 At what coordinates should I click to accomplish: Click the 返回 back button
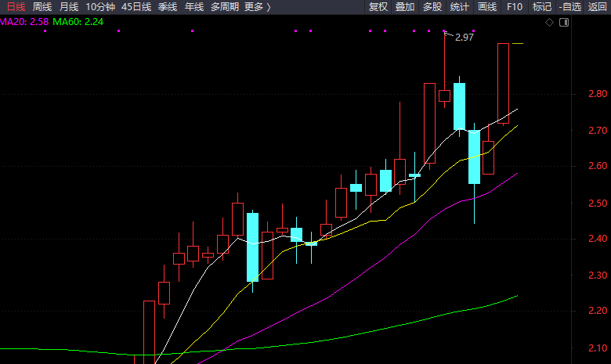pos(597,7)
